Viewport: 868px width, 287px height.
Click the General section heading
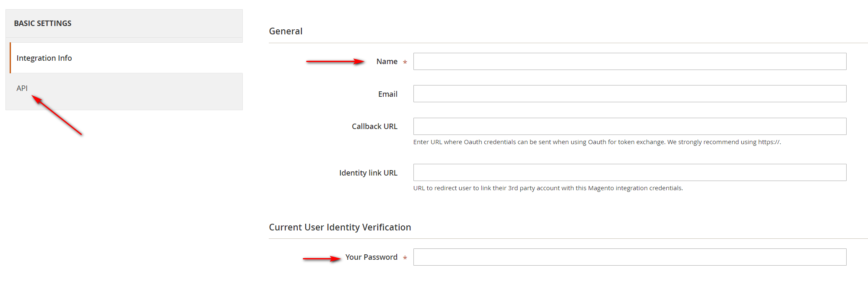(286, 31)
